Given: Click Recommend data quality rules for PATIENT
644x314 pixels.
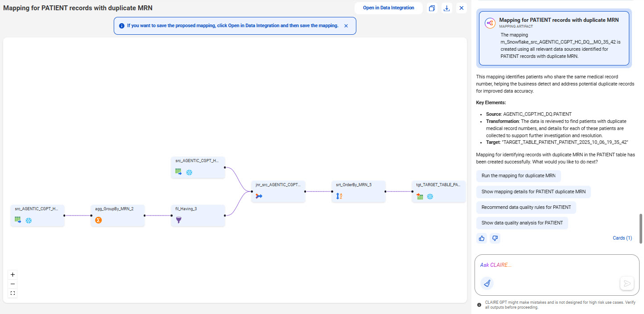Looking at the screenshot, I should (526, 207).
